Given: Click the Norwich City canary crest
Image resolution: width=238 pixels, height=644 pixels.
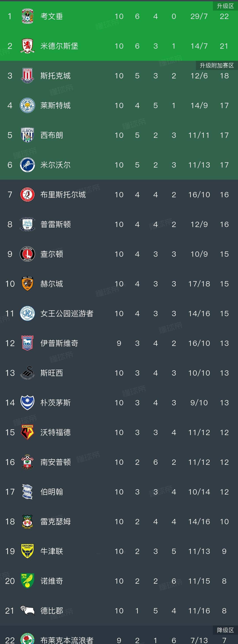Looking at the screenshot, I should tap(27, 581).
